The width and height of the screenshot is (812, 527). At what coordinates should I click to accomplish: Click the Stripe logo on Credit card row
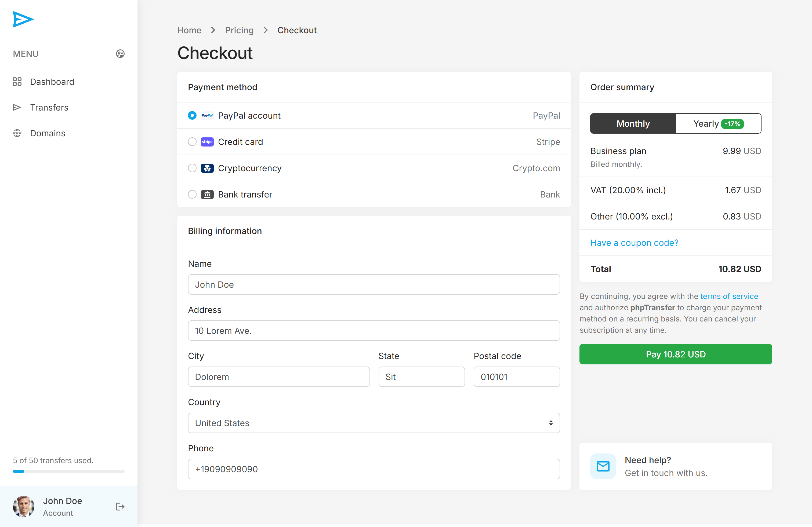[208, 142]
